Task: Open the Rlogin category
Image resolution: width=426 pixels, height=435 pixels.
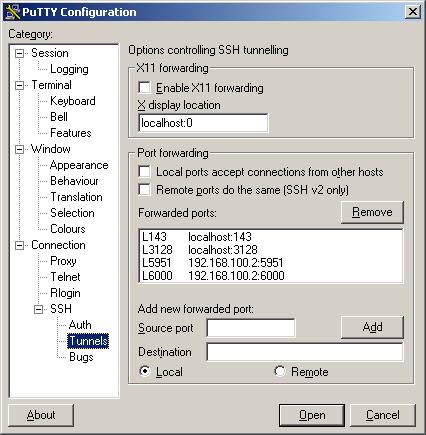Action: (x=65, y=293)
